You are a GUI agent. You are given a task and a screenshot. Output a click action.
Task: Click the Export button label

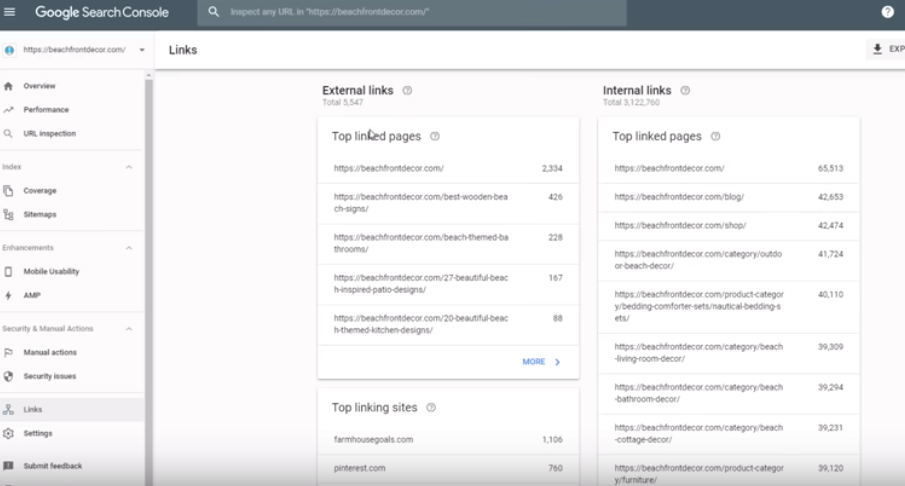[896, 49]
